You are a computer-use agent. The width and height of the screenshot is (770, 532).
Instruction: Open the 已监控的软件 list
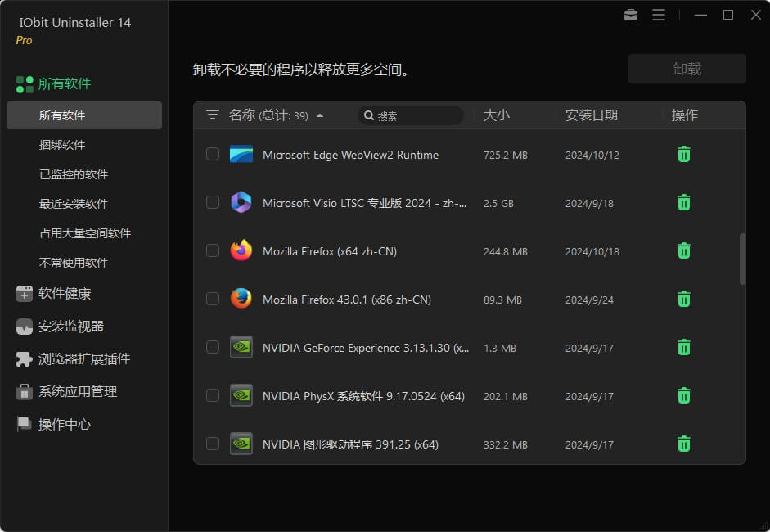[x=74, y=174]
